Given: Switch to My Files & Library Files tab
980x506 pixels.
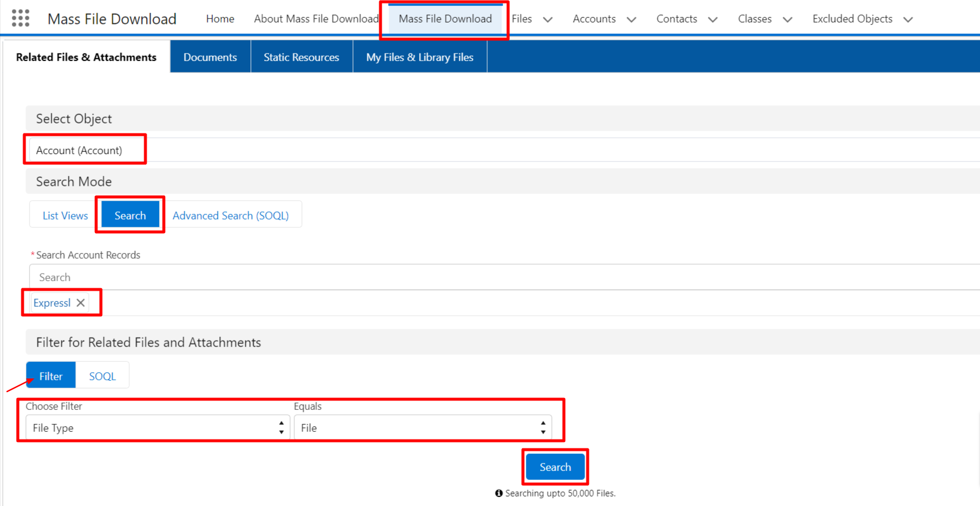Looking at the screenshot, I should [420, 57].
